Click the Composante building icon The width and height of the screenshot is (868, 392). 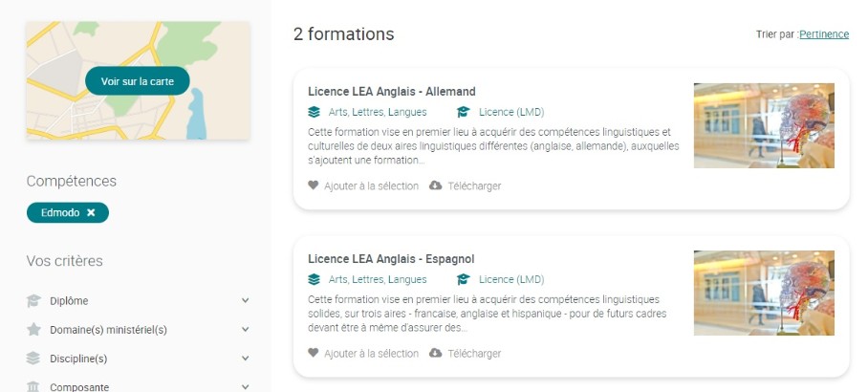click(34, 386)
